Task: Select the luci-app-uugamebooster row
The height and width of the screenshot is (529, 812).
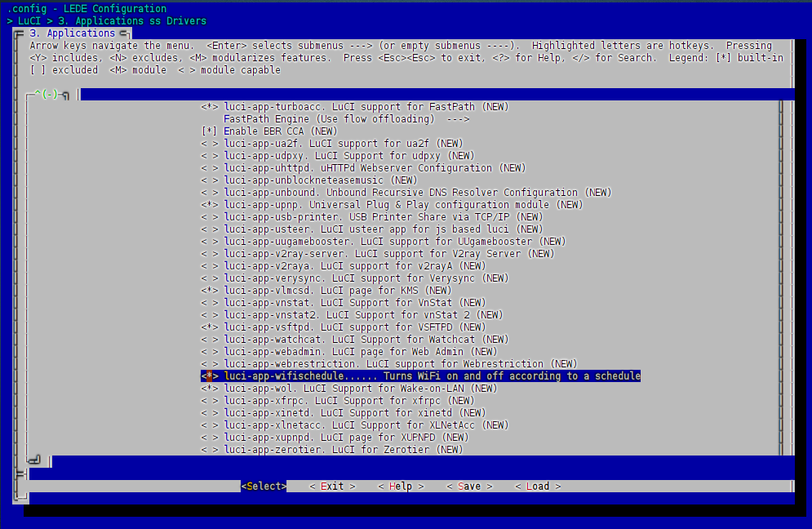Action: pos(384,242)
